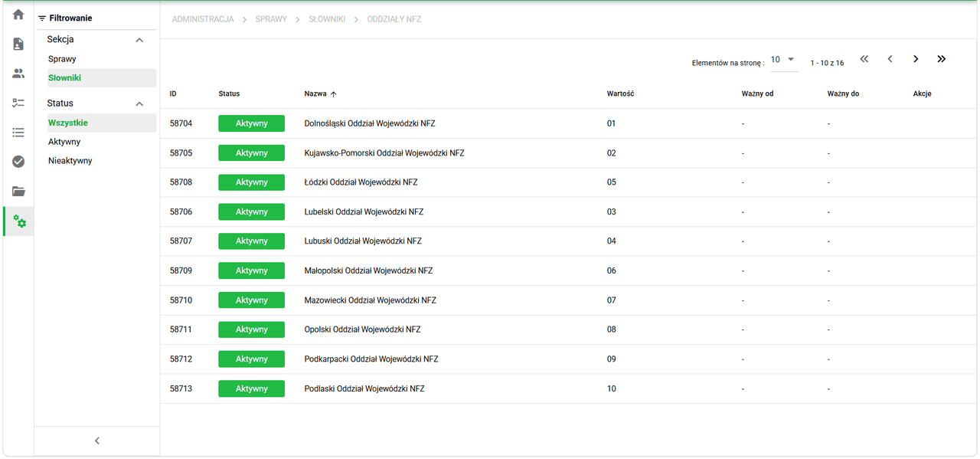980x459 pixels.
Task: Toggle sort arrow next to Nazwa
Action: coord(334,94)
